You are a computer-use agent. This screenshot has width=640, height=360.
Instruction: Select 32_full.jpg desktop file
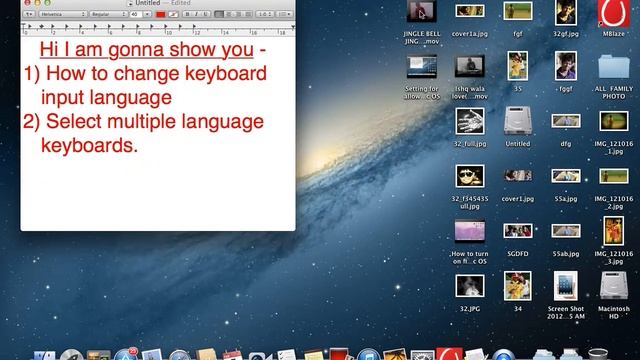click(x=469, y=127)
